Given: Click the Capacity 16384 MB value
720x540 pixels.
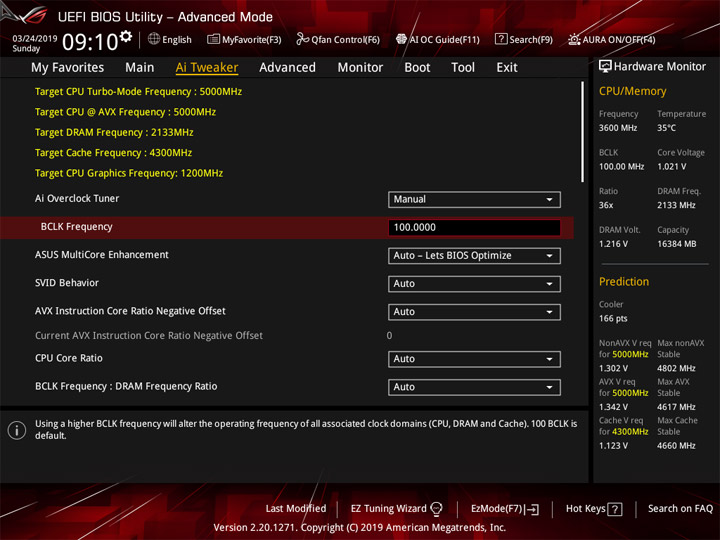Looking at the screenshot, I should 676,244.
